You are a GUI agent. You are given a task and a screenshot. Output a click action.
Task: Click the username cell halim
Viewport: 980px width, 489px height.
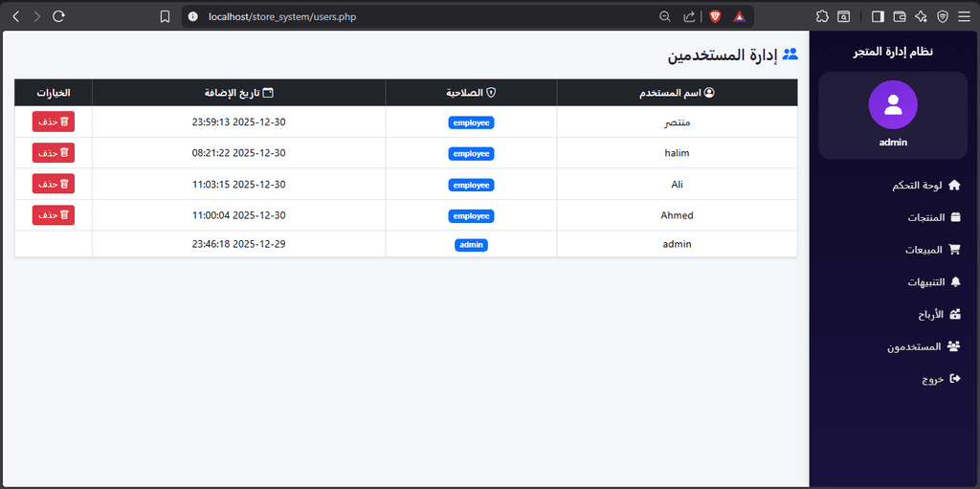pos(677,153)
